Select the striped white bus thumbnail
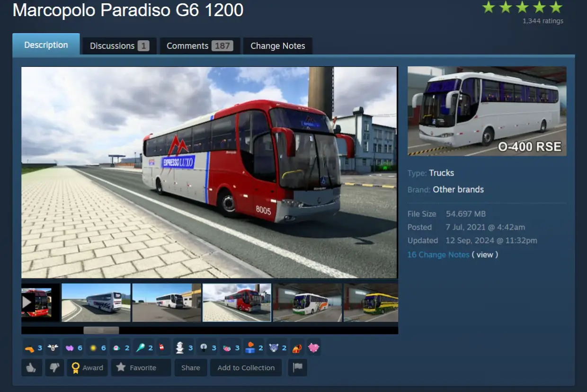Image resolution: width=587 pixels, height=392 pixels. pyautogui.click(x=96, y=303)
